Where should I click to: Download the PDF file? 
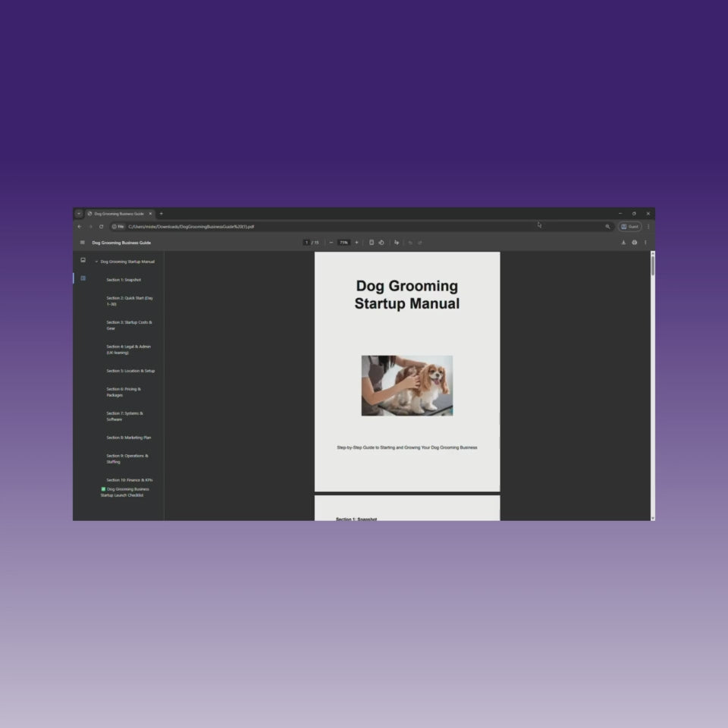pos(624,243)
